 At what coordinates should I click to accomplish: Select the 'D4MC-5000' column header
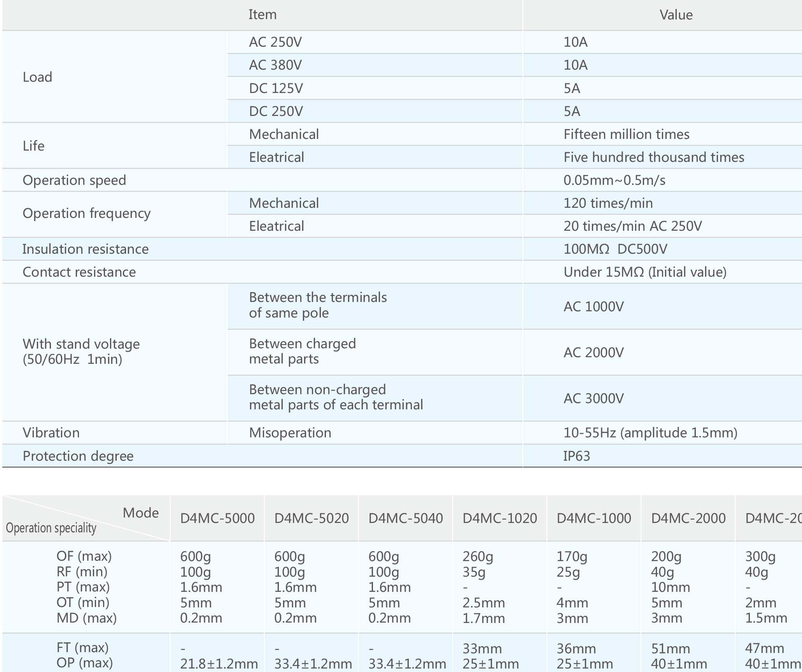[x=217, y=518]
